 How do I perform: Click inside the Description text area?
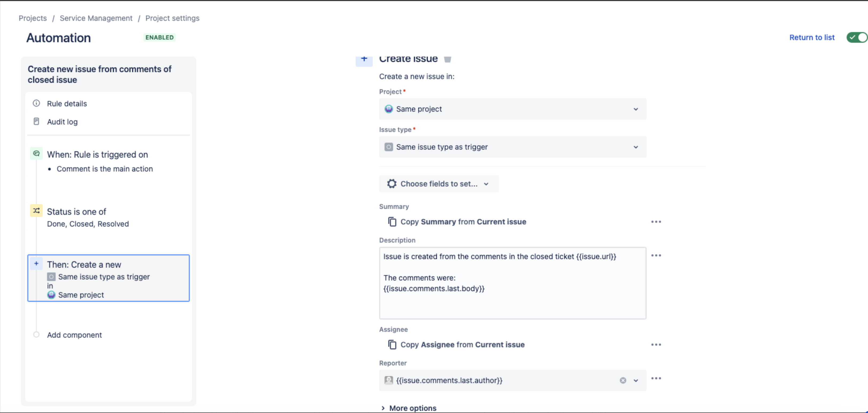point(512,283)
